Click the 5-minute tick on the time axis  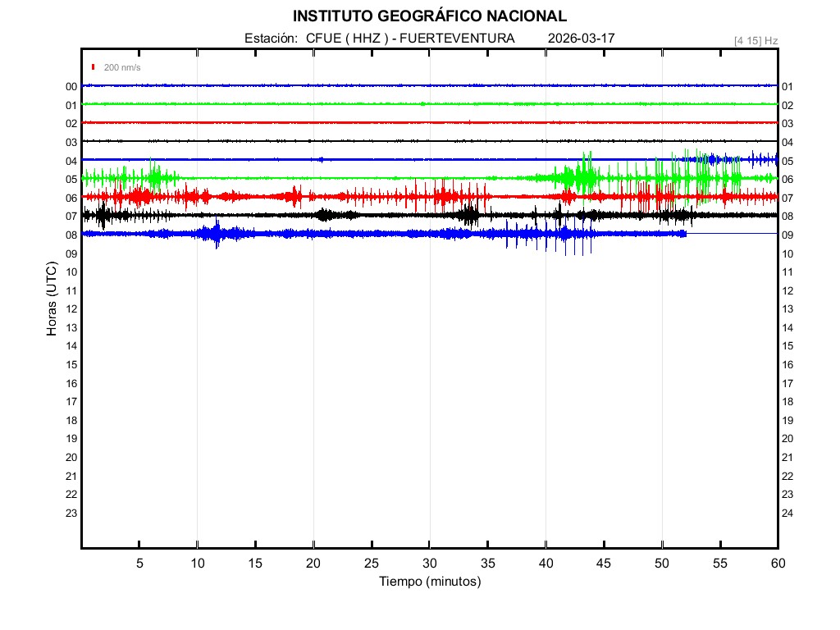139,563
